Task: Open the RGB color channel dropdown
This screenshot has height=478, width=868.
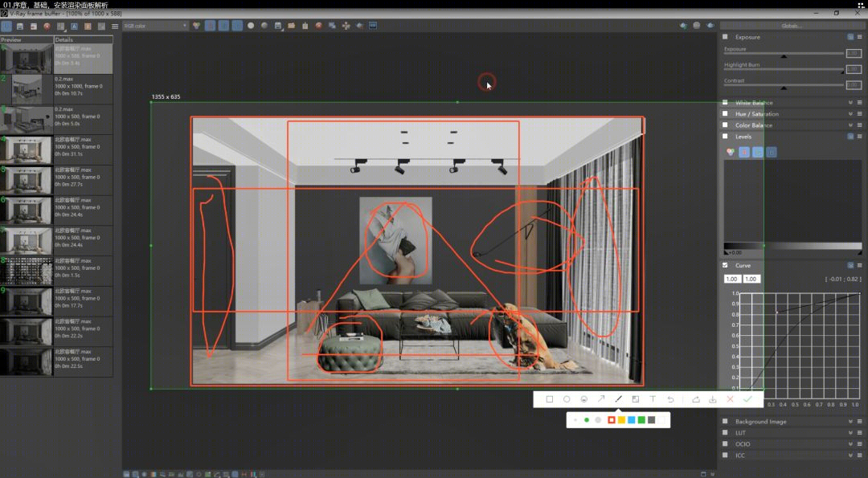Action: (156, 26)
